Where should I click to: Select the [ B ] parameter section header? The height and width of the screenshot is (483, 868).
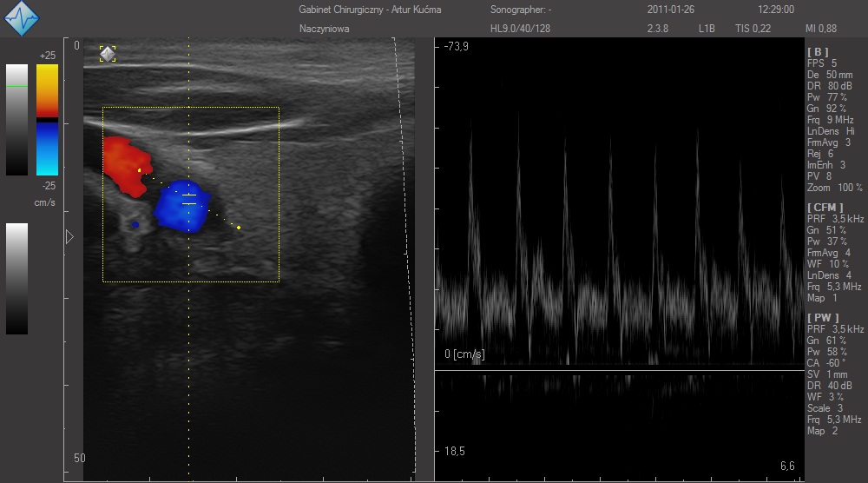(x=818, y=51)
